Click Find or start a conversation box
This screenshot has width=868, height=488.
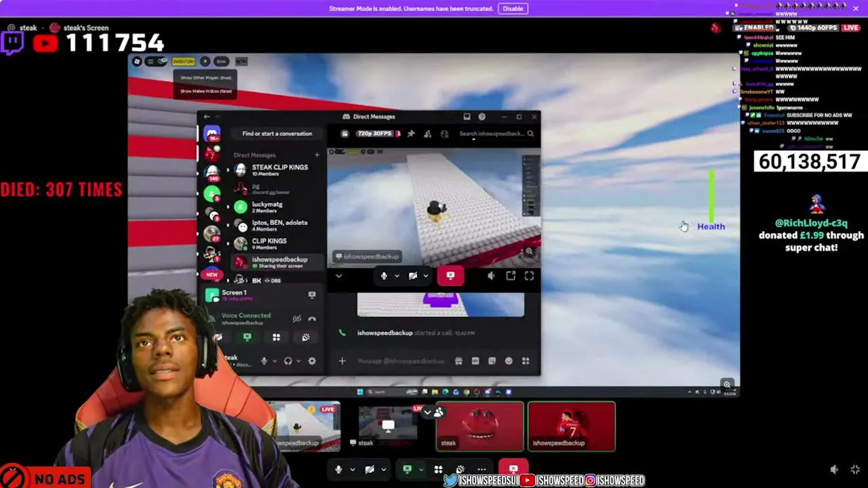pos(277,134)
